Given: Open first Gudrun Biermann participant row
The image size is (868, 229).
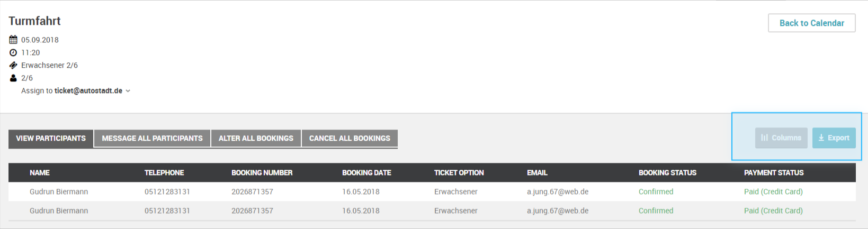Looking at the screenshot, I should coord(432,191).
